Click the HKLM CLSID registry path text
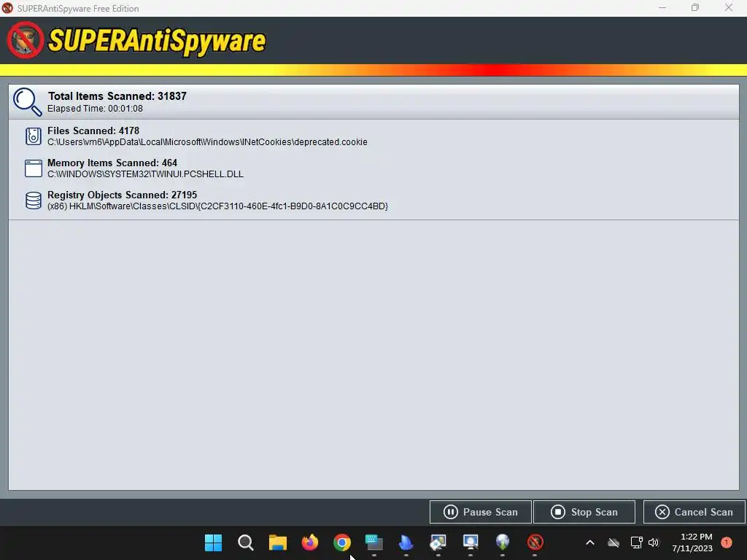This screenshot has height=560, width=747. [217, 206]
